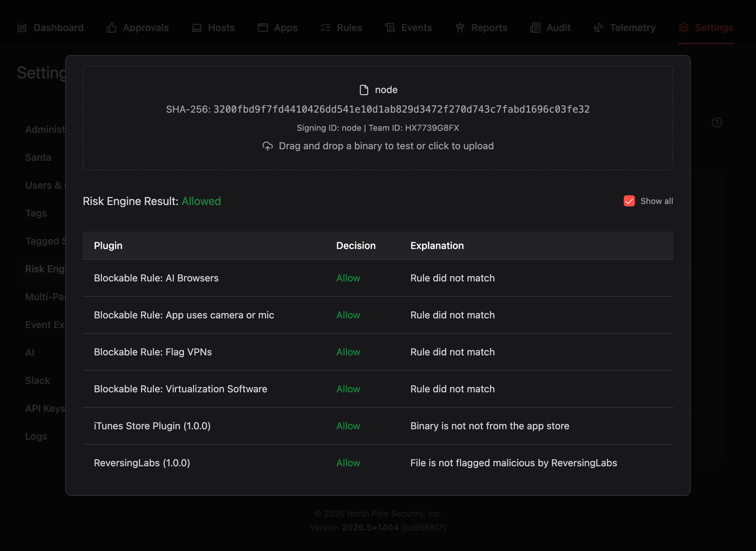This screenshot has width=756, height=551.
Task: Open Santa in settings sidebar
Action: [x=38, y=157]
